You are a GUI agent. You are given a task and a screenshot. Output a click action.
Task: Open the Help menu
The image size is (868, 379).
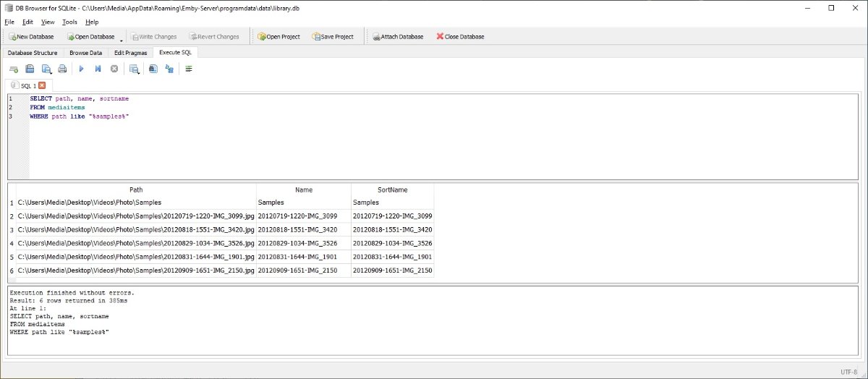point(92,22)
